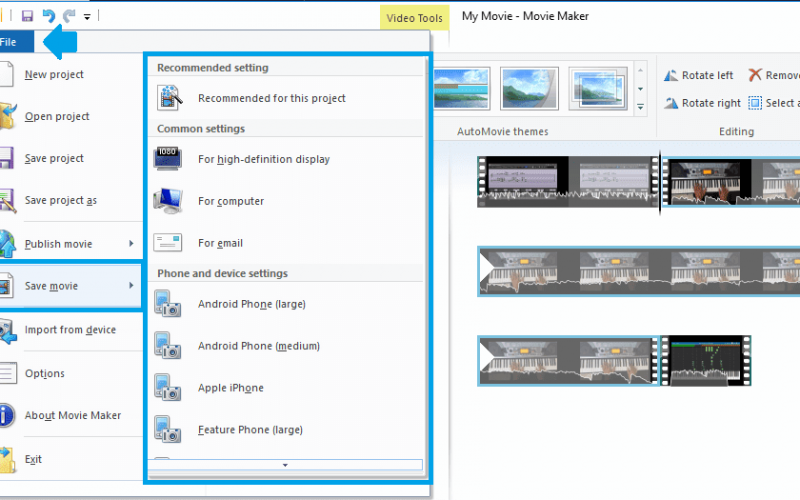The width and height of the screenshot is (800, 500).
Task: Click the Publish movie globe icon
Action: click(8, 244)
